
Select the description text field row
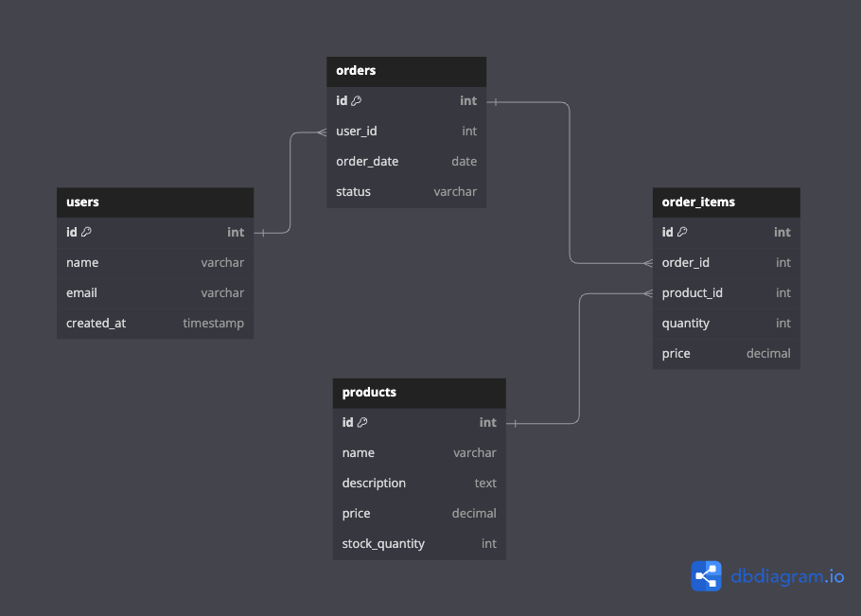tap(419, 483)
